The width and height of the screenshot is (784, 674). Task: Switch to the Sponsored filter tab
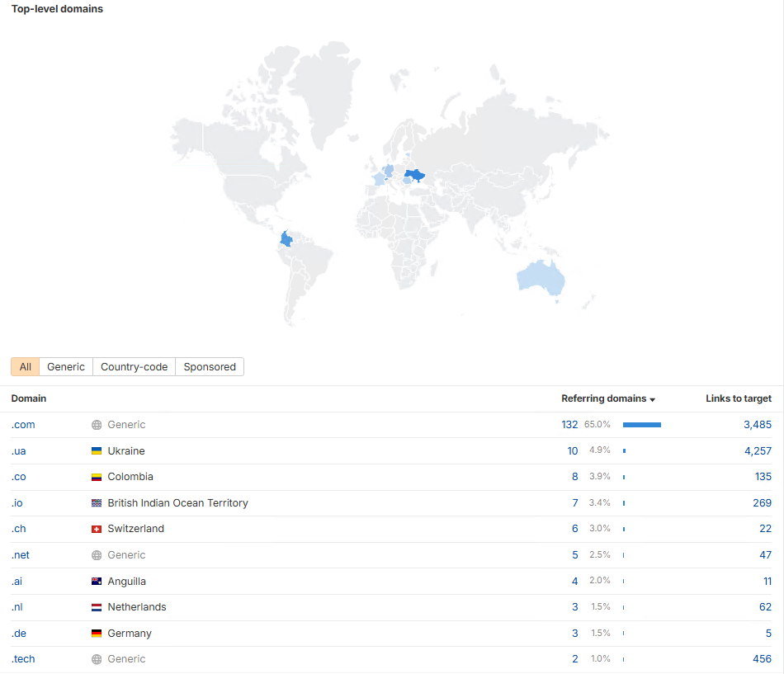(210, 366)
